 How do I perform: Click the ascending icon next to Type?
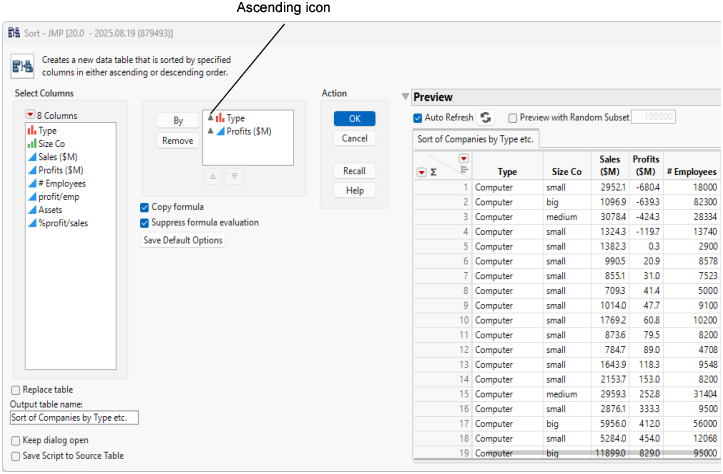pos(210,118)
